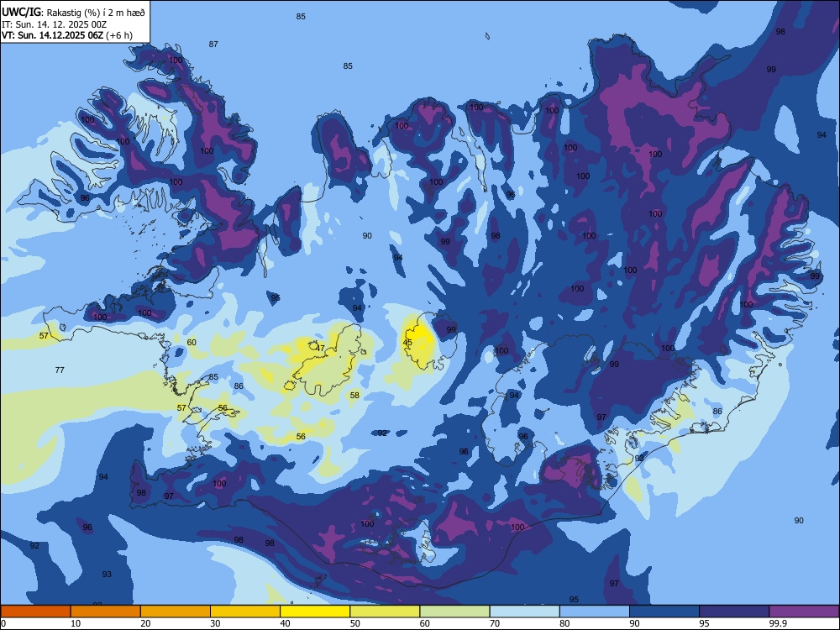
Task: Click the humidity value '87' in the north
Action: 213,44
